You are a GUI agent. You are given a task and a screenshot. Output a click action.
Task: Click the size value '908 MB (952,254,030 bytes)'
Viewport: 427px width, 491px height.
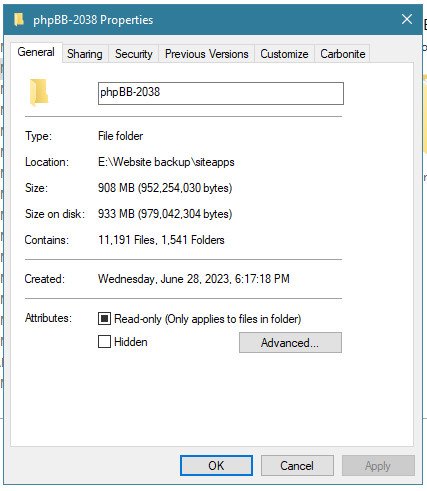click(x=165, y=188)
